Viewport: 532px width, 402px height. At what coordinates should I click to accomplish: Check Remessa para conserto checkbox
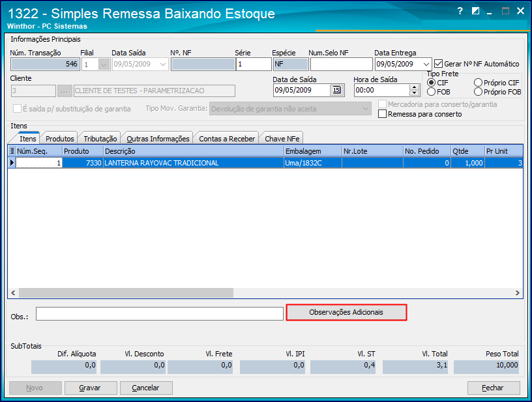point(382,114)
